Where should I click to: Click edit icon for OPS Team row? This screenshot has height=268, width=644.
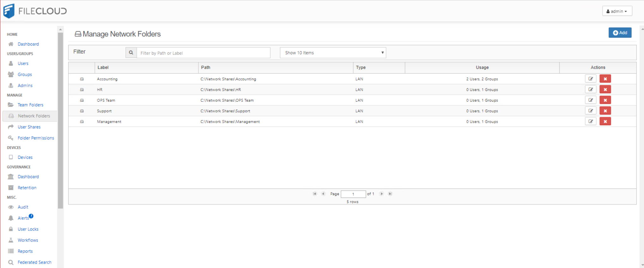click(590, 100)
